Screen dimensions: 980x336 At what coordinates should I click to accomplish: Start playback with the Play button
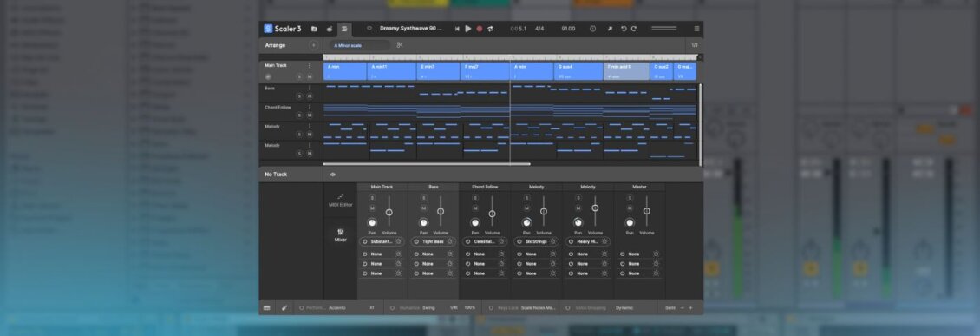pos(468,29)
